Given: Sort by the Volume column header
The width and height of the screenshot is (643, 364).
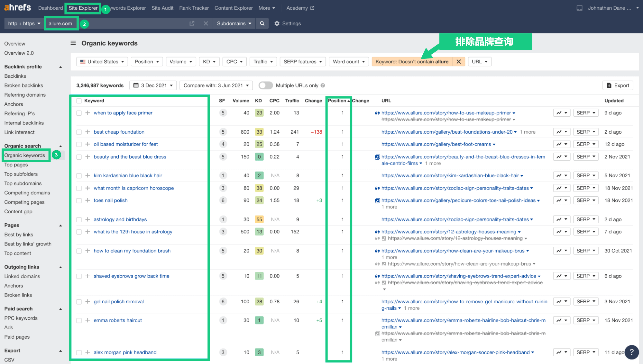Looking at the screenshot, I should [x=241, y=101].
